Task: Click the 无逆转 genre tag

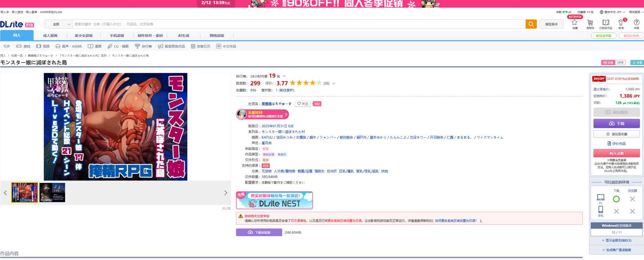Action: pos(267,171)
